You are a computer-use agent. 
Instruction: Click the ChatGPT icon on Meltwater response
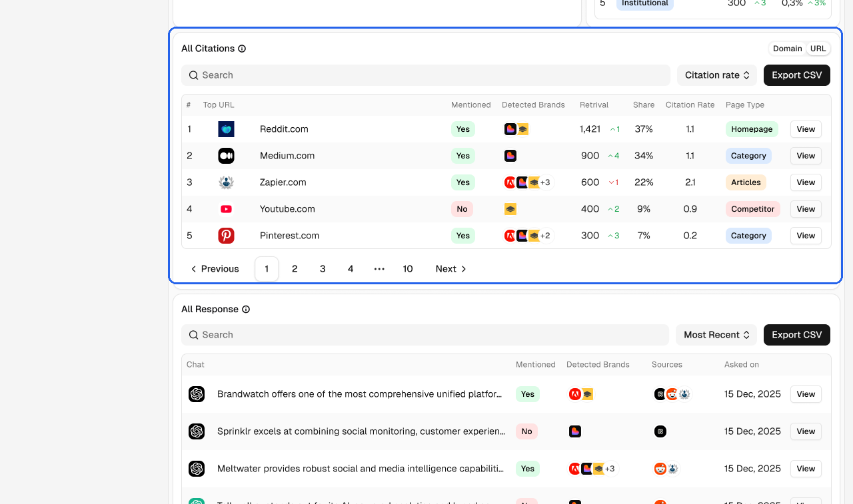(197, 469)
